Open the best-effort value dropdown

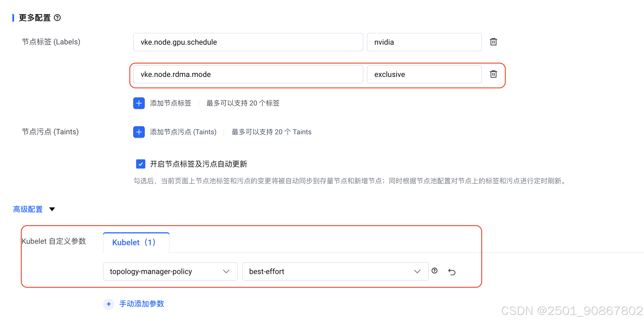point(335,271)
